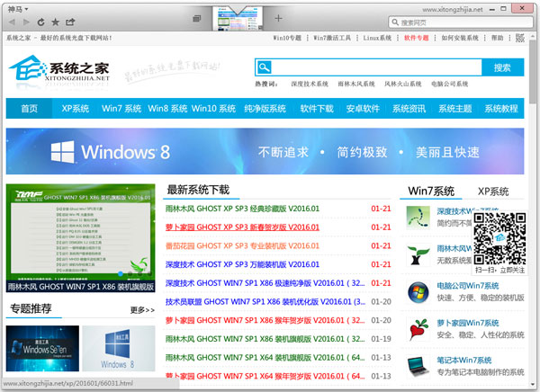Open the 纯净版系统 navigation item
Viewport: 540px width, 392px height.
(x=265, y=109)
